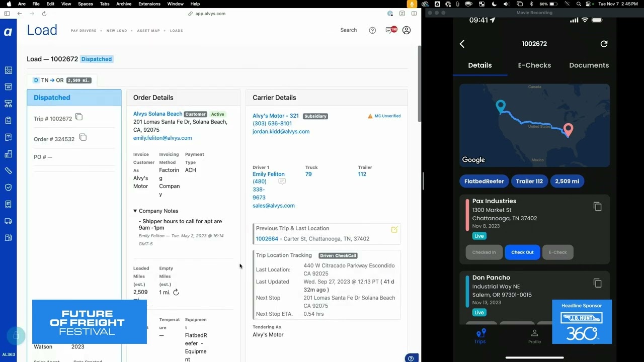
Task: Open previous trip 1002664 link
Action: (267, 239)
